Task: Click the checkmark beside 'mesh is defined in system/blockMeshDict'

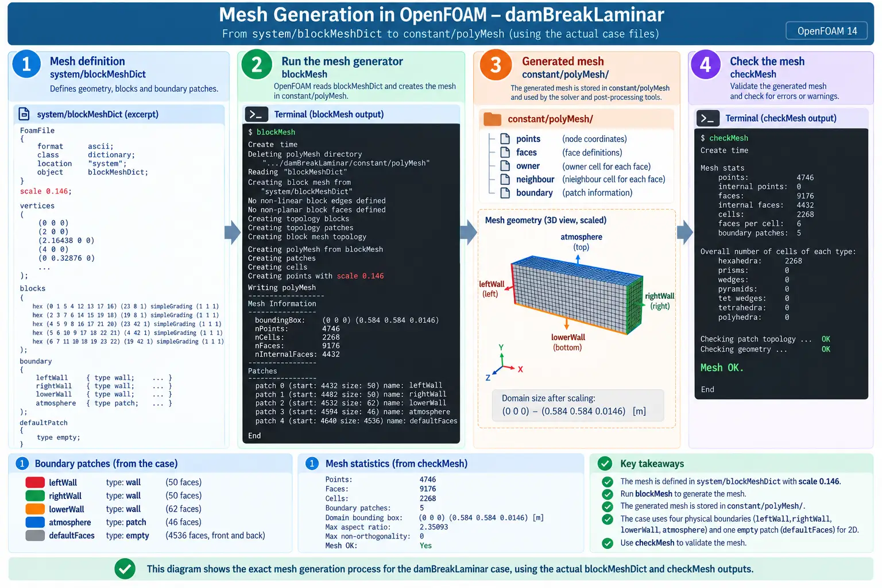Action: (x=607, y=482)
